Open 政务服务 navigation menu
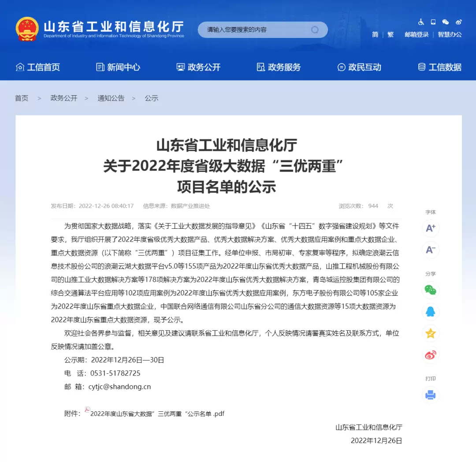The width and height of the screenshot is (476, 462). click(279, 67)
